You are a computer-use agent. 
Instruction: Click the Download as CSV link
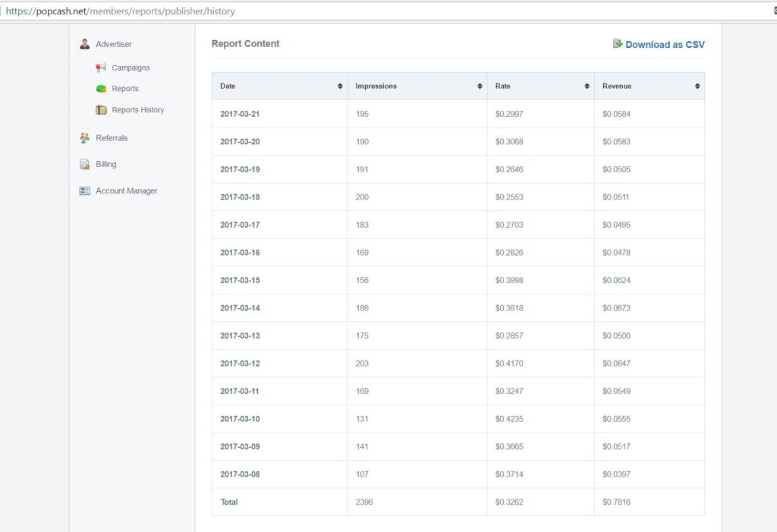coord(665,45)
